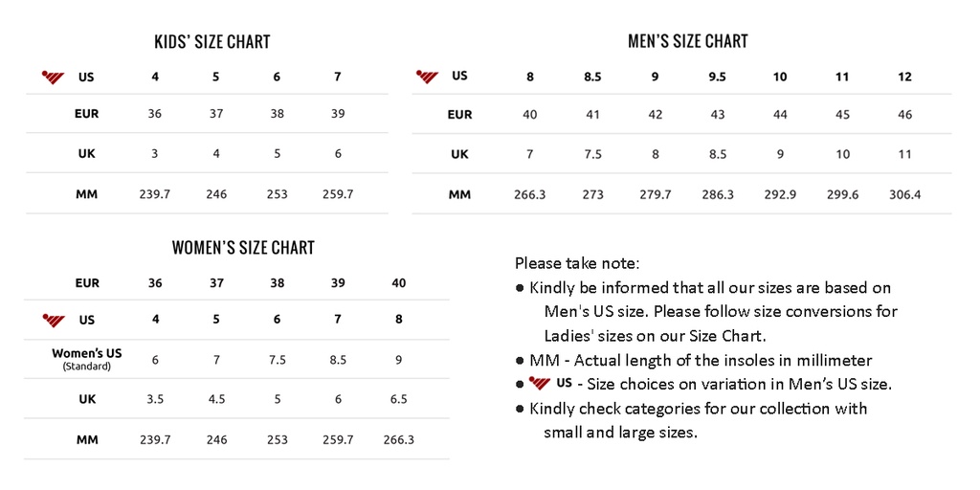Click men's US size 9.5 column header
Screen dimensions: 980x490
click(717, 77)
